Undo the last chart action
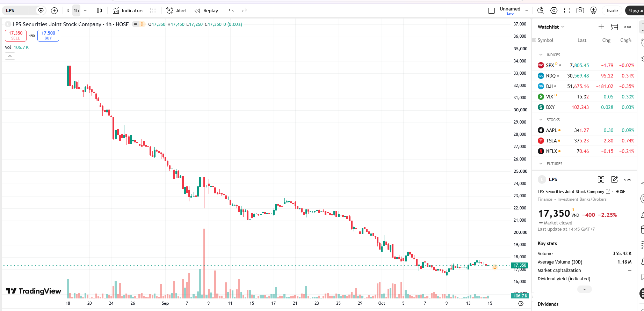The image size is (644, 311). (x=231, y=10)
